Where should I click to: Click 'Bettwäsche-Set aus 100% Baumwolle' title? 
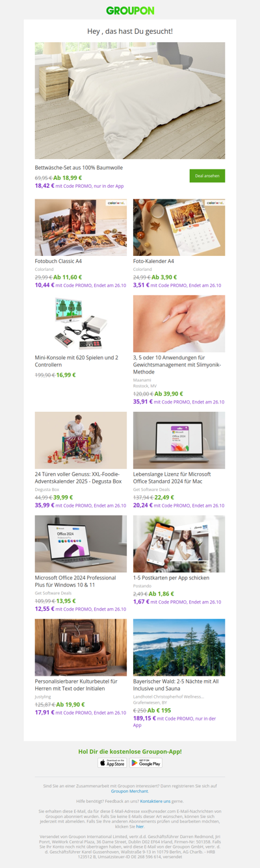pos(79,168)
